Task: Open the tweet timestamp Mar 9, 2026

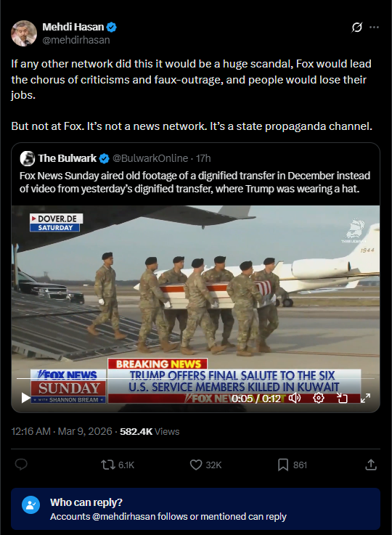Action: [62, 431]
